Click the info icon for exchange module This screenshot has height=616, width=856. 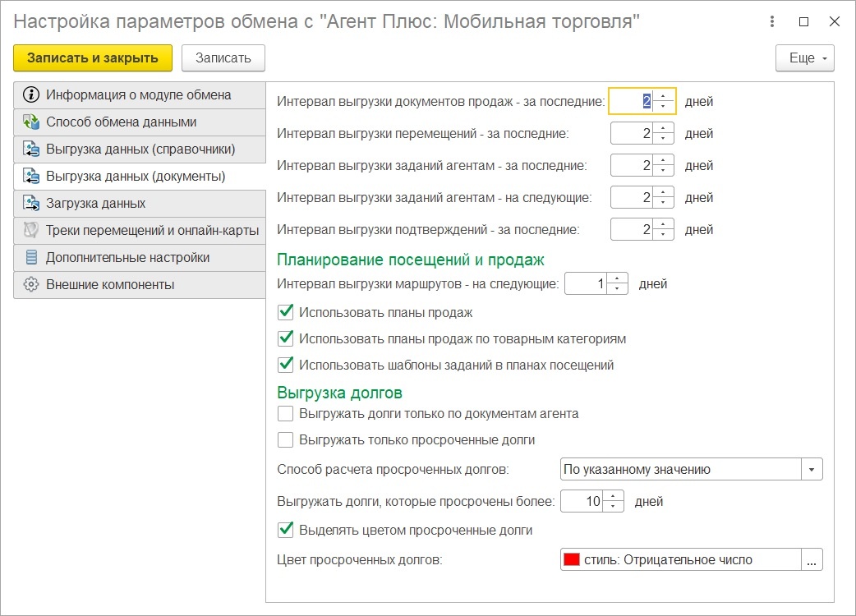click(31, 95)
